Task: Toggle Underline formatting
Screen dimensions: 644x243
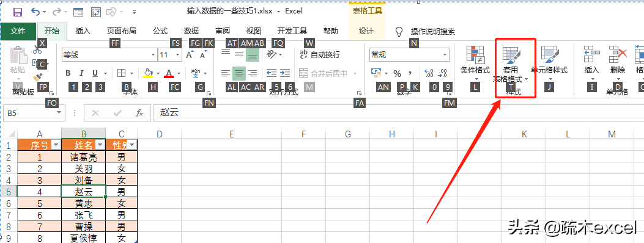Action: pos(95,73)
